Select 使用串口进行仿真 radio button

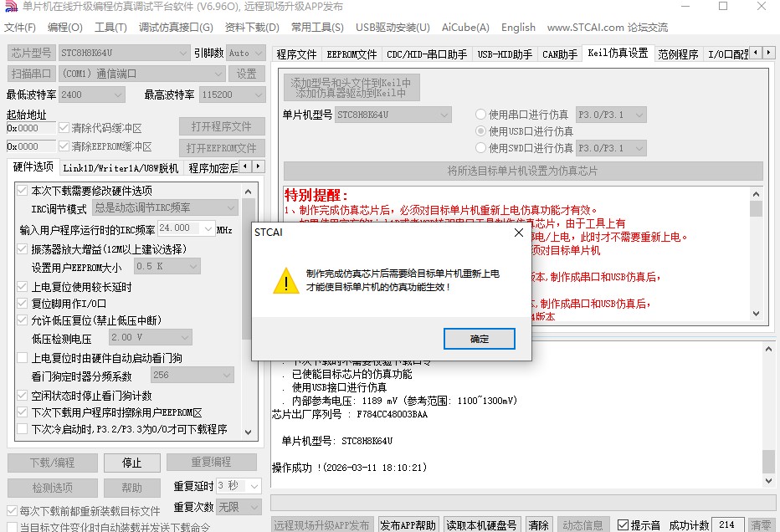pyautogui.click(x=480, y=115)
